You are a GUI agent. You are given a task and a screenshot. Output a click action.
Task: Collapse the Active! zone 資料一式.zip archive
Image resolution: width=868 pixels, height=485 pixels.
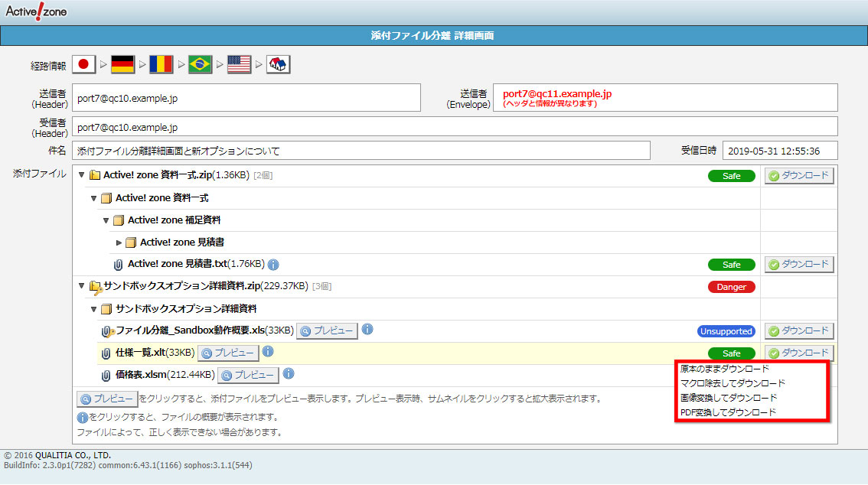tap(82, 175)
